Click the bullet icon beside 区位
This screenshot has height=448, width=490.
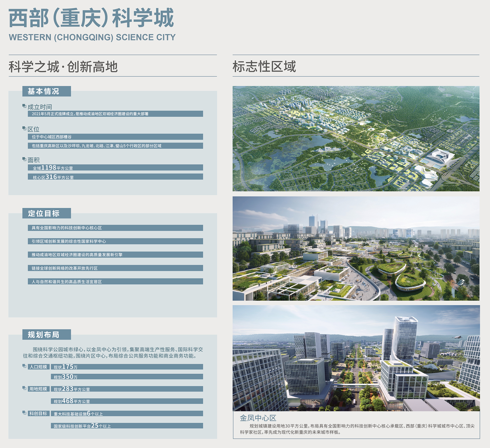[24, 128]
